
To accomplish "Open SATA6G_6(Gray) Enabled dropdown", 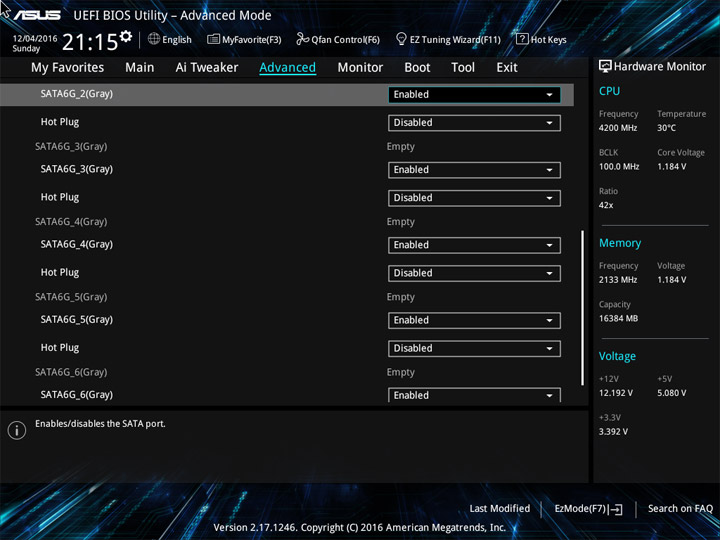I will tap(474, 395).
